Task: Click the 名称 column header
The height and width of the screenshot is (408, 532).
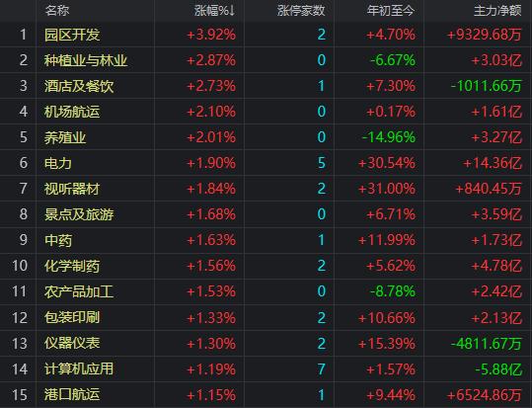Action: (57, 11)
